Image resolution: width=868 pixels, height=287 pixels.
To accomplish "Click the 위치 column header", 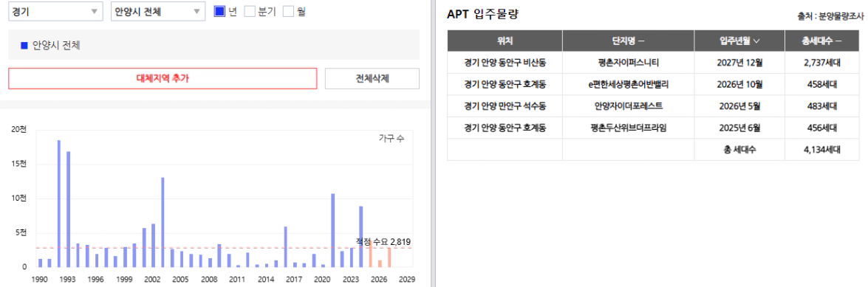I will (x=505, y=41).
